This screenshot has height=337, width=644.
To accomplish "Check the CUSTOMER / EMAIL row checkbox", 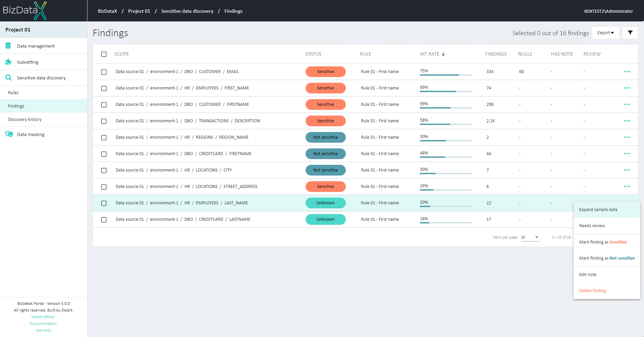I will (x=104, y=72).
